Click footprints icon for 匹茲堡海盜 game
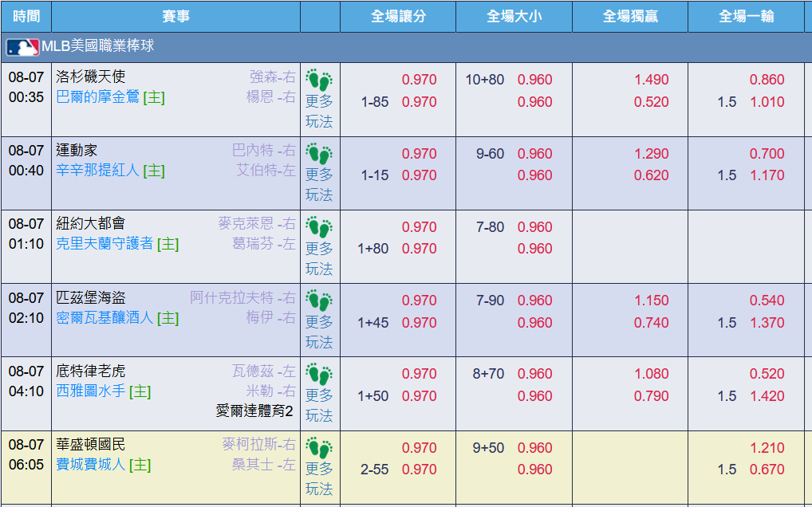Image resolution: width=812 pixels, height=507 pixels. click(x=319, y=301)
